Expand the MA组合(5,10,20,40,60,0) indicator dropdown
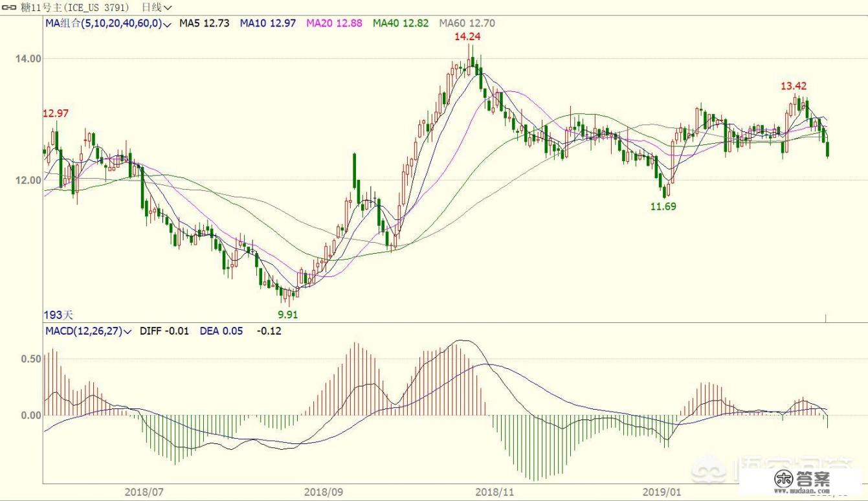This screenshot has height=501, width=868. (x=108, y=23)
